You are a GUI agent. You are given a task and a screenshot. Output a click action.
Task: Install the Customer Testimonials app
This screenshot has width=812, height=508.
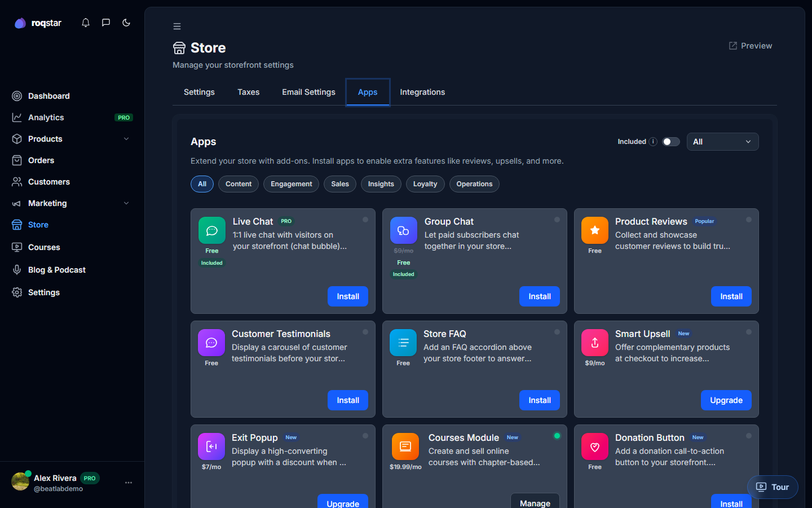(x=348, y=400)
